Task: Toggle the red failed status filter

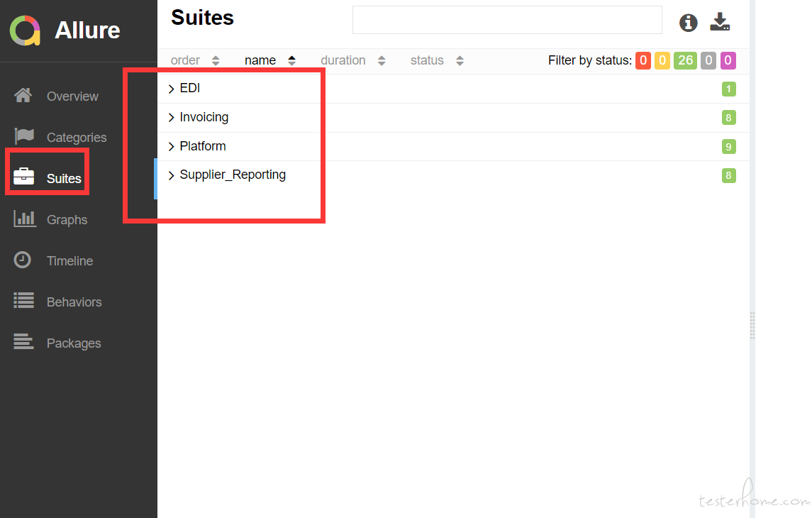Action: (x=643, y=60)
